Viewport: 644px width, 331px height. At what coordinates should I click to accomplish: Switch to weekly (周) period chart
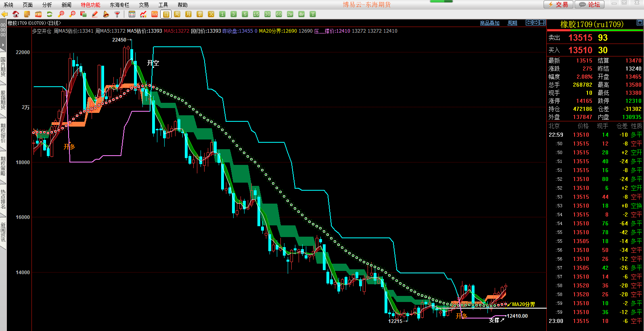click(x=177, y=14)
